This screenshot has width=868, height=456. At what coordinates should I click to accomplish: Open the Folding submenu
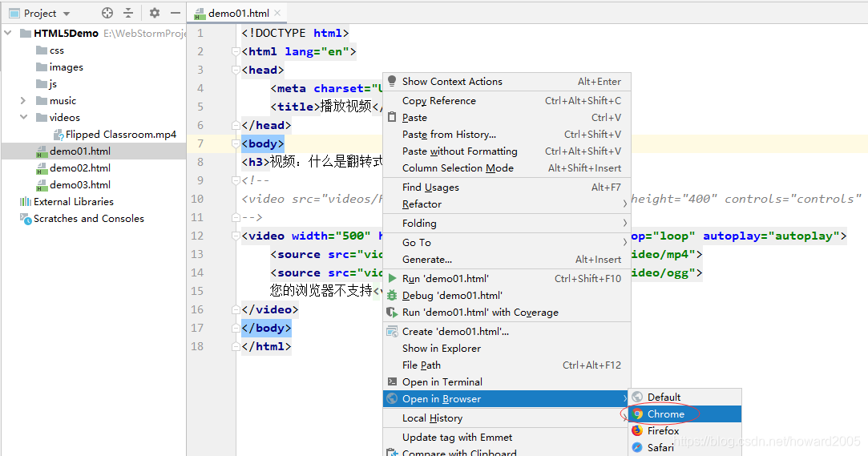pos(507,223)
